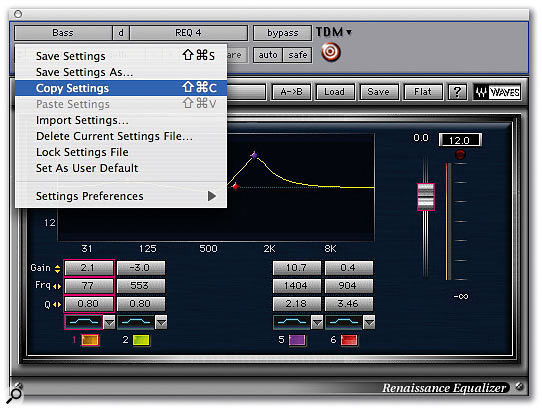Click band 1 Frq value 77
The width and height of the screenshot is (542, 410).
tap(89, 286)
